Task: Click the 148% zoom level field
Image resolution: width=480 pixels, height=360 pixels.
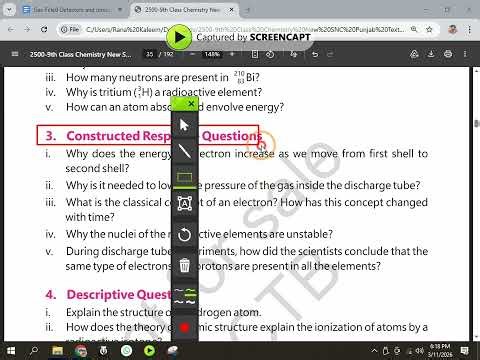Action: [212, 54]
